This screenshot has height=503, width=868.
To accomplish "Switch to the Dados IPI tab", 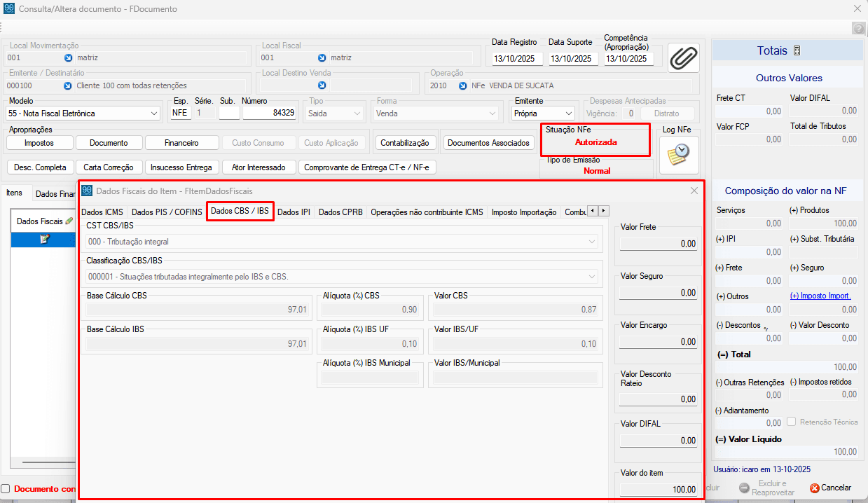I will coord(294,212).
